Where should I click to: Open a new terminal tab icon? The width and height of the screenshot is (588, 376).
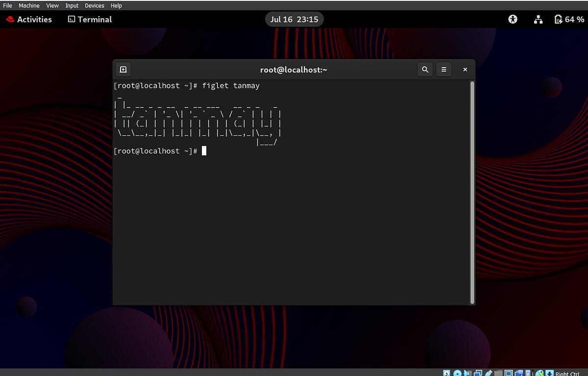122,69
